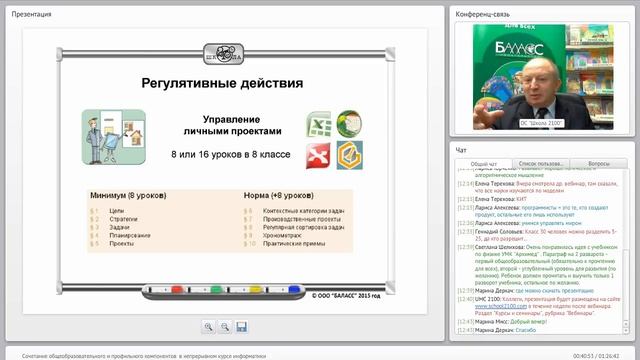Click the Планирование list item on slide
This screenshot has width=640, height=360.
(x=130, y=236)
